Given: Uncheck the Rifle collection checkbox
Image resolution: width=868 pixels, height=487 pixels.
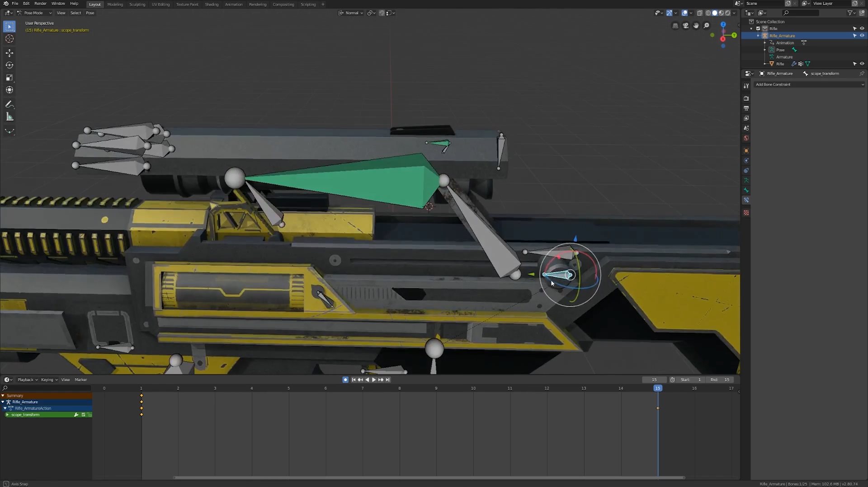Looking at the screenshot, I should click(758, 28).
